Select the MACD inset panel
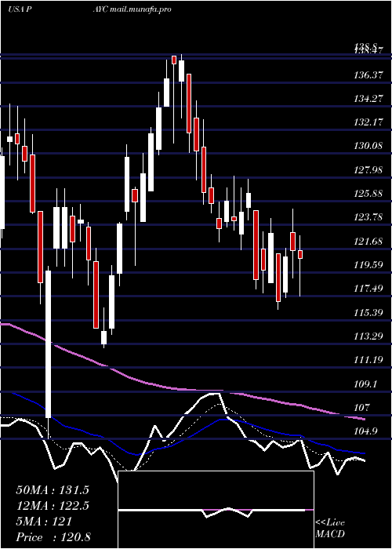This screenshot has width=392, height=549. 216,510
